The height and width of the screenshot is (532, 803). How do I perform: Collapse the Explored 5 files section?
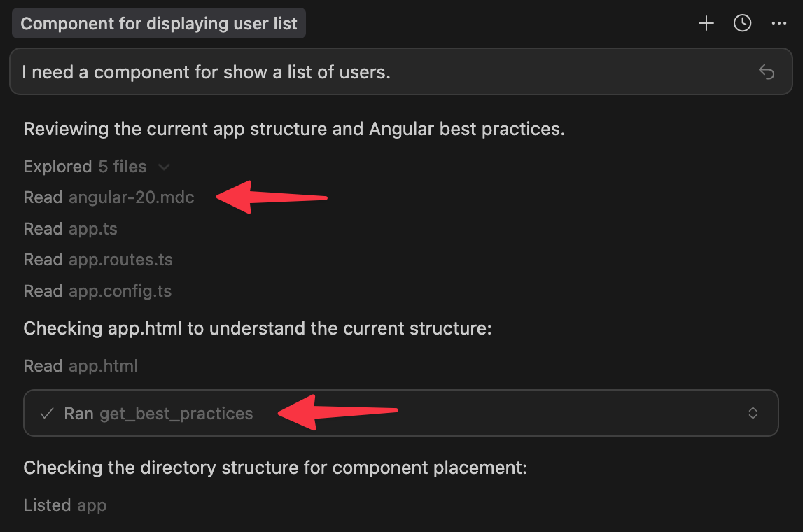pyautogui.click(x=164, y=167)
